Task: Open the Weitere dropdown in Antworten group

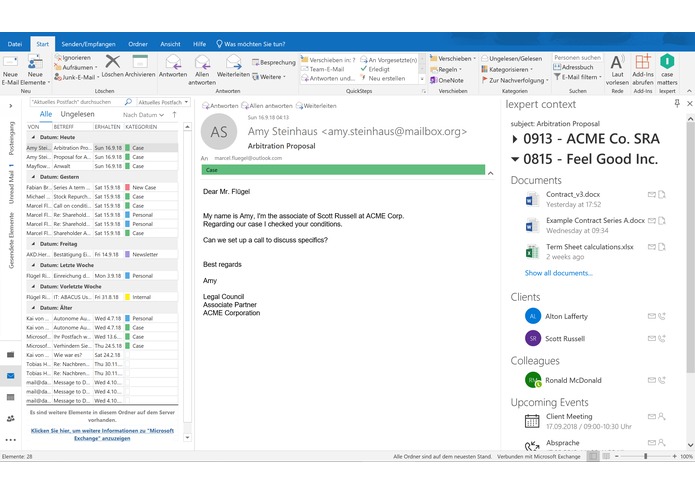Action: [x=269, y=77]
